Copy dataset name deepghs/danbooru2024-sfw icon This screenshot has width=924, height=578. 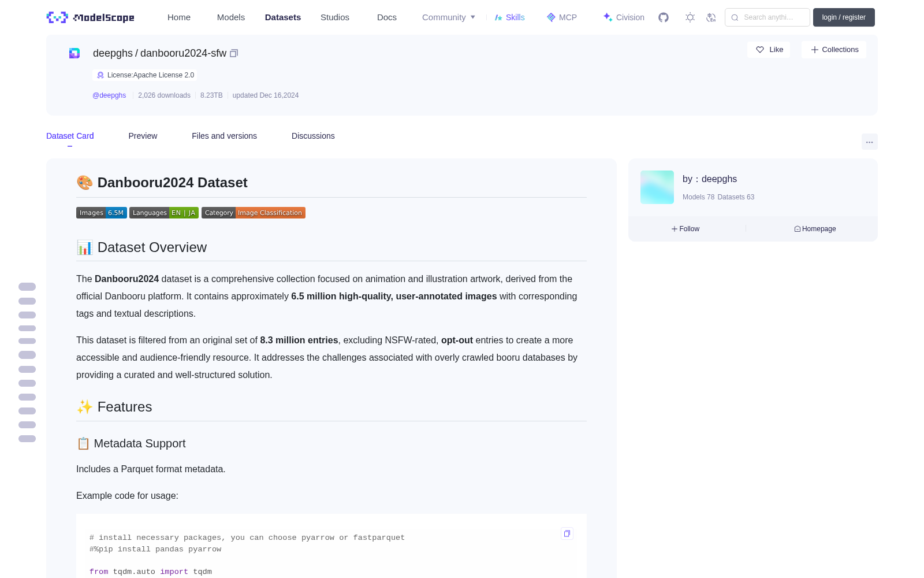(x=234, y=53)
